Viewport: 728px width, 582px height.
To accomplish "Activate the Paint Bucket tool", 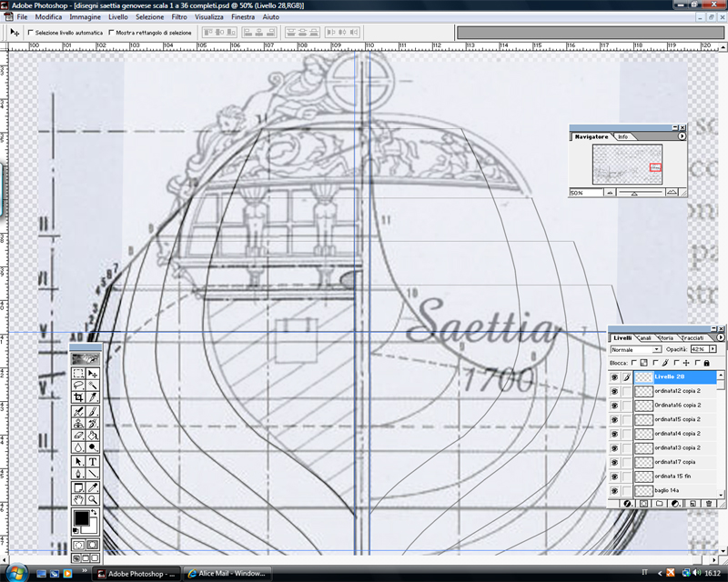I will (x=93, y=436).
